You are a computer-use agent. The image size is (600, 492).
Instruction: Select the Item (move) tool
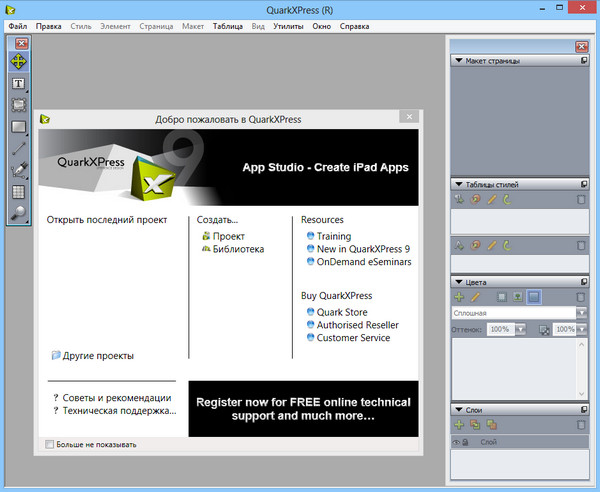click(19, 62)
